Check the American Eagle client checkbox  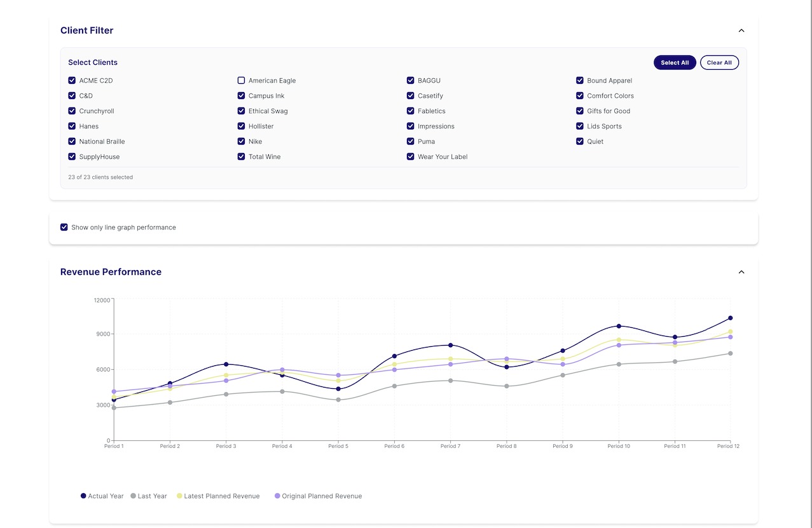[241, 81]
